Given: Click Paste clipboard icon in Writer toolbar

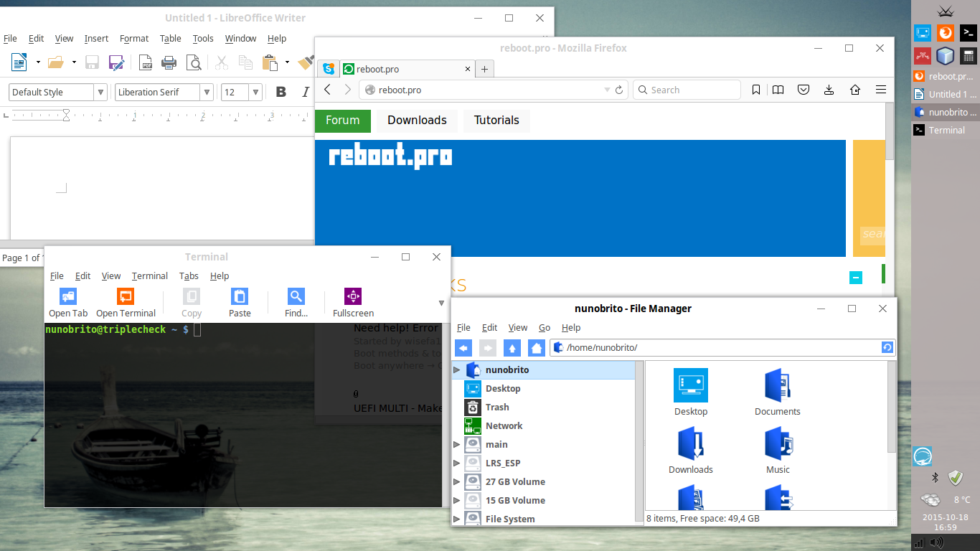Looking at the screenshot, I should tap(270, 62).
